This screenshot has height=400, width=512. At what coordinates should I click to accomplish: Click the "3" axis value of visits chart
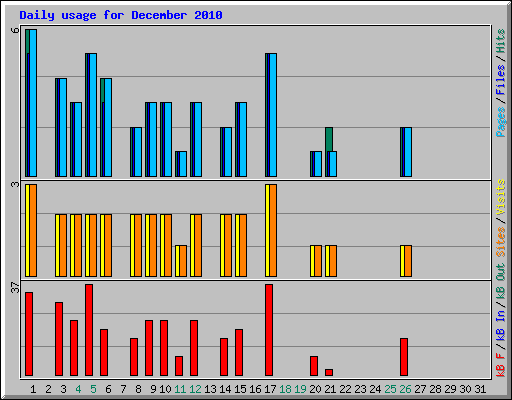[x=15, y=184]
